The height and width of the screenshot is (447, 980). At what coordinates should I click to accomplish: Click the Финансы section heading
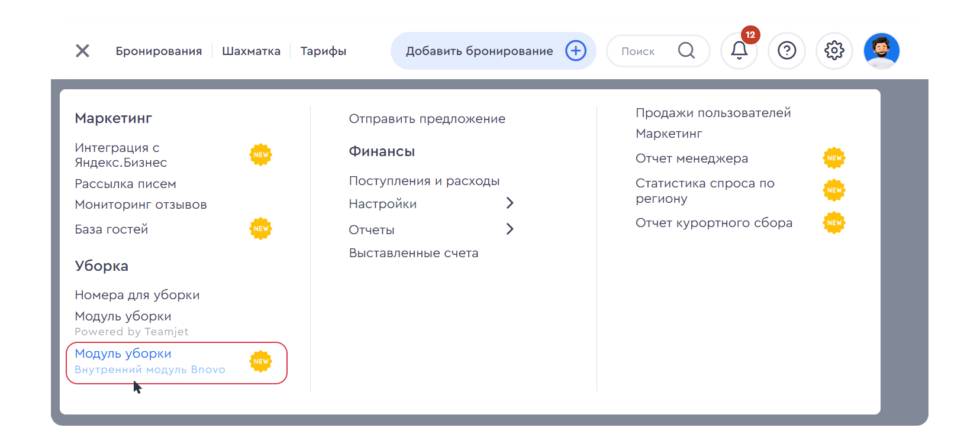382,151
